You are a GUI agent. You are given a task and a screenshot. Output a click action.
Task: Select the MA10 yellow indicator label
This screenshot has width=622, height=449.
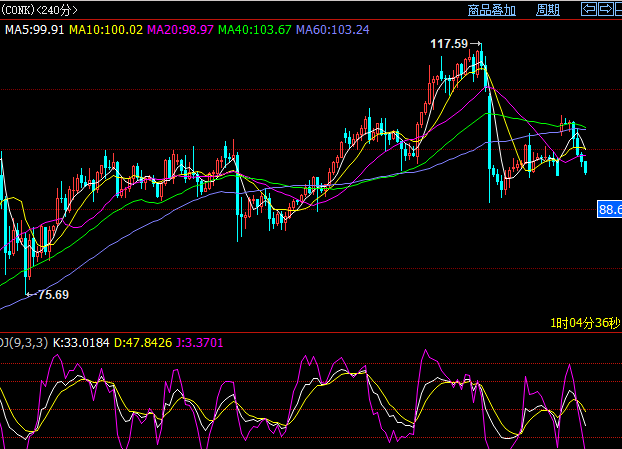pos(106,30)
